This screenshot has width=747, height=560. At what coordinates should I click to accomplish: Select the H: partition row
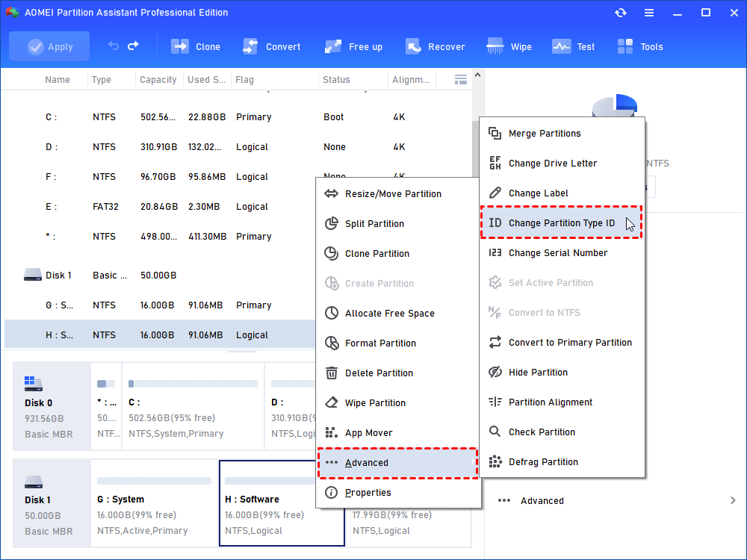click(160, 335)
